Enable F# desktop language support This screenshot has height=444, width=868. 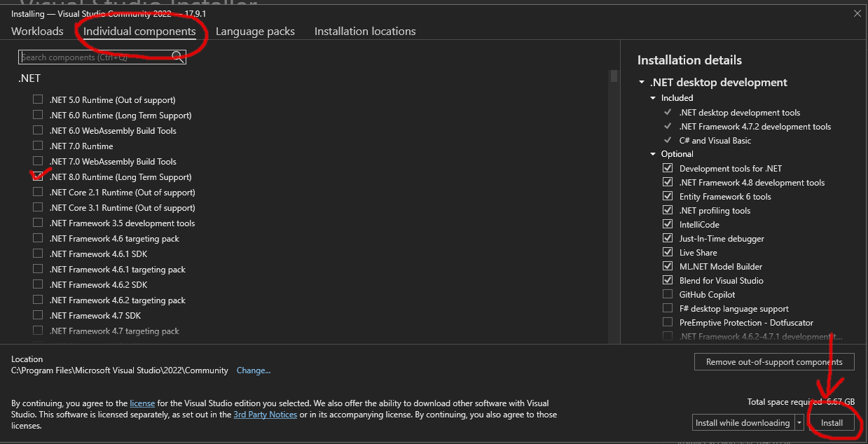click(668, 308)
